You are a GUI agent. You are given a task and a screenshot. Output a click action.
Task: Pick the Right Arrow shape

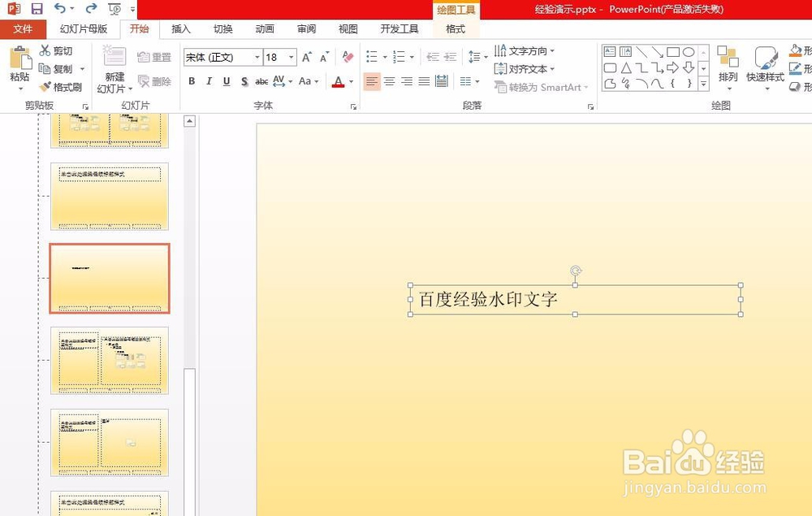pyautogui.click(x=672, y=67)
